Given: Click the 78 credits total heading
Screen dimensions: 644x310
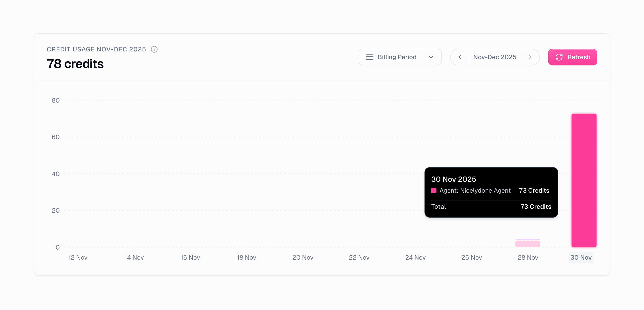Looking at the screenshot, I should (x=75, y=64).
